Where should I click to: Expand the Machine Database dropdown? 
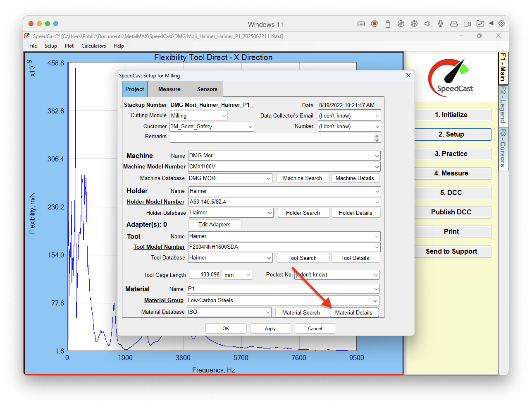click(x=269, y=178)
